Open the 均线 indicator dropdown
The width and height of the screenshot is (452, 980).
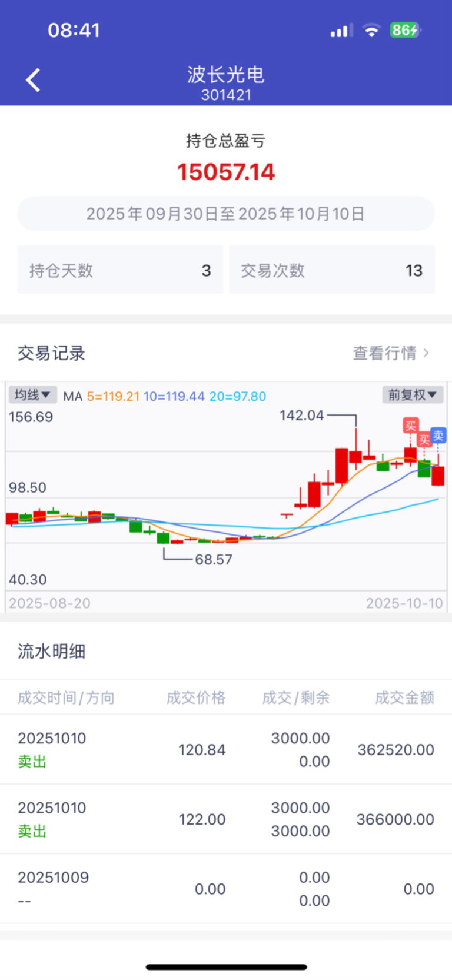coord(32,395)
